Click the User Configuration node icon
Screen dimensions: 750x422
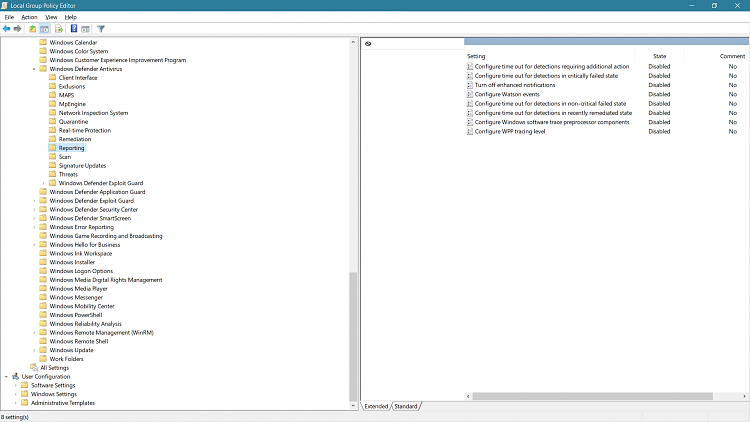point(15,377)
